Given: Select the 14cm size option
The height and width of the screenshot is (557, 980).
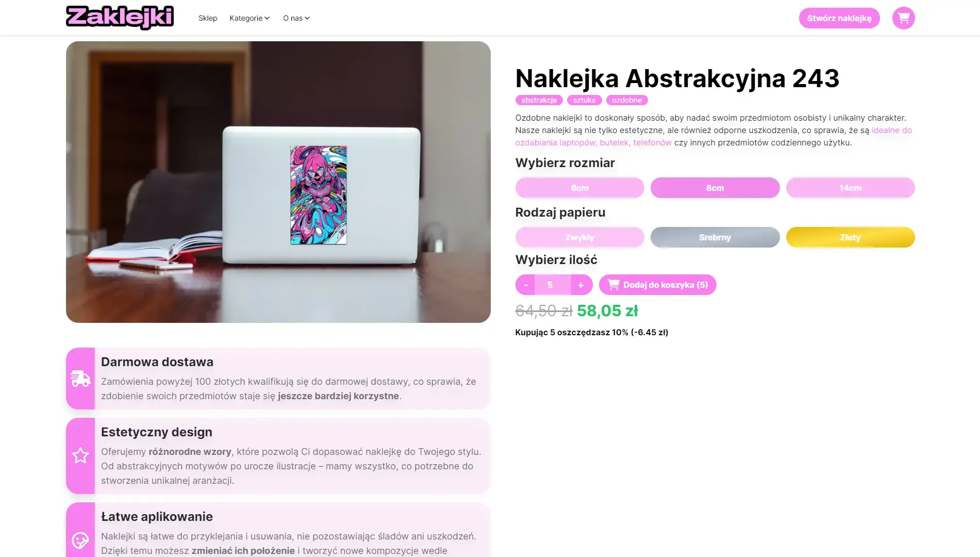Looking at the screenshot, I should click(850, 188).
